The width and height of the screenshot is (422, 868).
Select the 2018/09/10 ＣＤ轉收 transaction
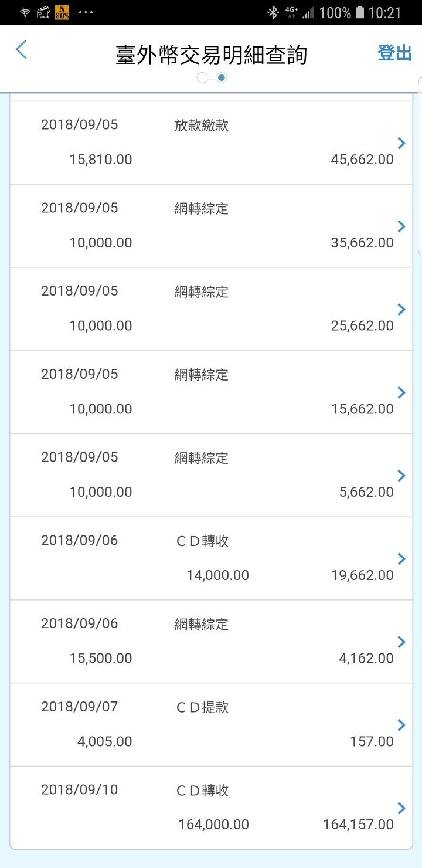coord(211,808)
